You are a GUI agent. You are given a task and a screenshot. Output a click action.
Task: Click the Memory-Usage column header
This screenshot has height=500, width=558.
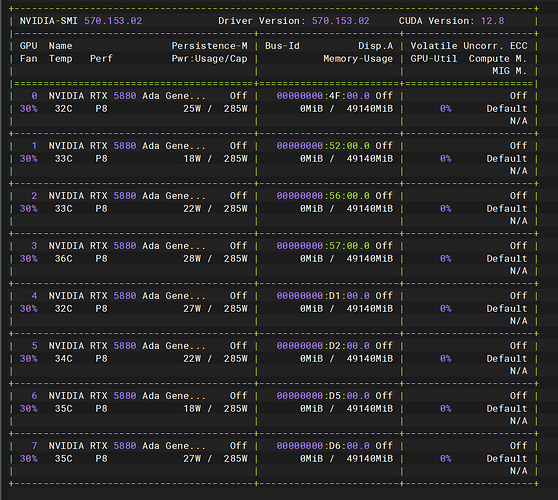358,59
